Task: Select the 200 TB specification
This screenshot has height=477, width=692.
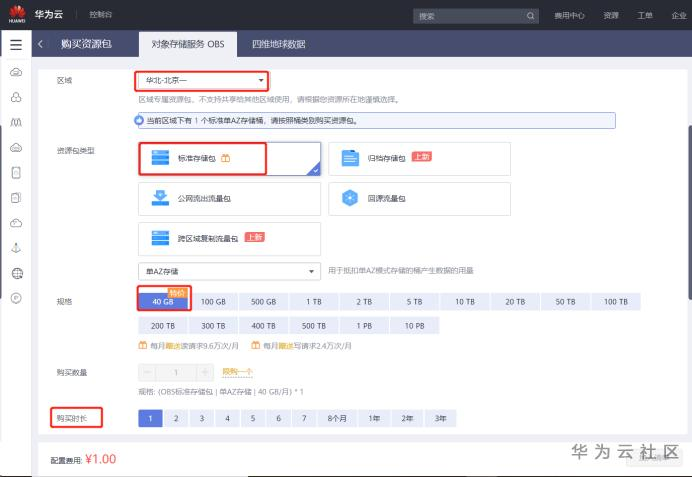Action: coord(163,326)
